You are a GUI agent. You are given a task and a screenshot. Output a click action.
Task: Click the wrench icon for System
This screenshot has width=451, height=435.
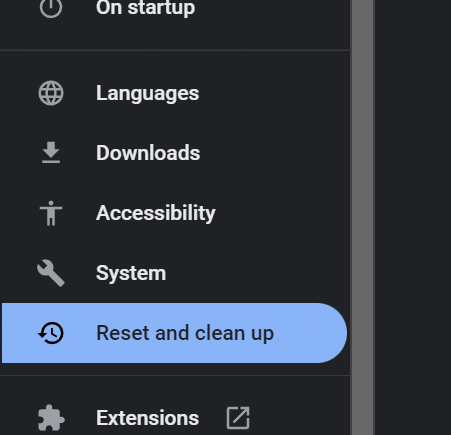coord(51,273)
